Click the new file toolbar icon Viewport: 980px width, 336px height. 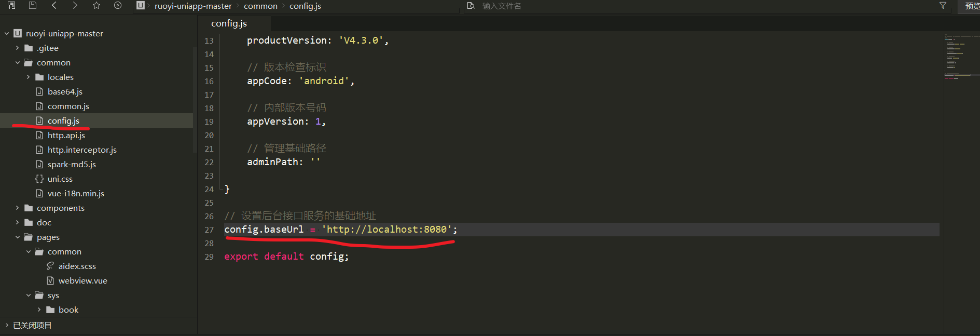pos(11,5)
